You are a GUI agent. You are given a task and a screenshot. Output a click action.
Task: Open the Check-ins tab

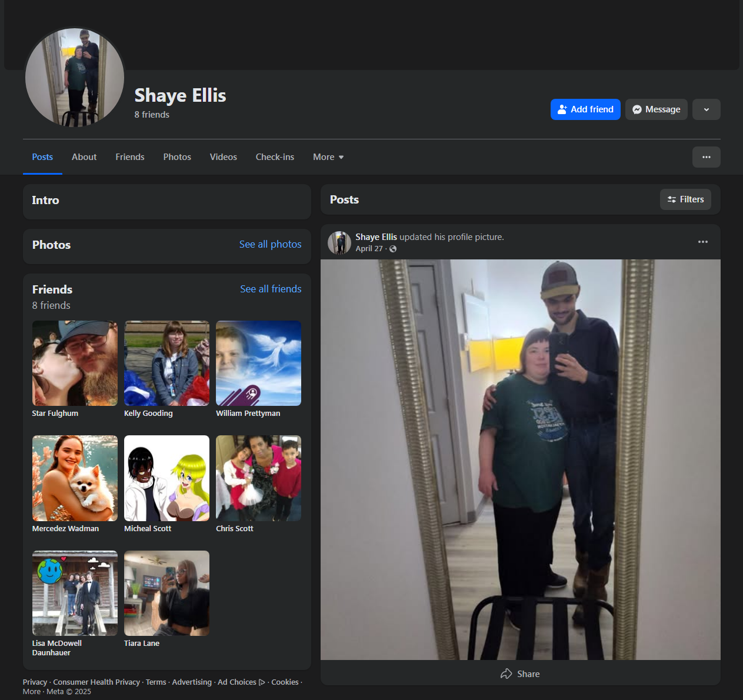coord(275,157)
